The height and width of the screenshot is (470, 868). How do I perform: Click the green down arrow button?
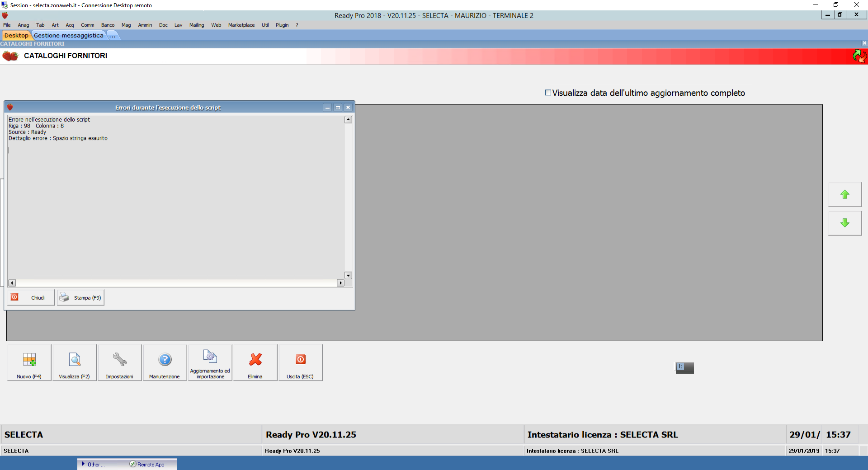click(x=844, y=223)
